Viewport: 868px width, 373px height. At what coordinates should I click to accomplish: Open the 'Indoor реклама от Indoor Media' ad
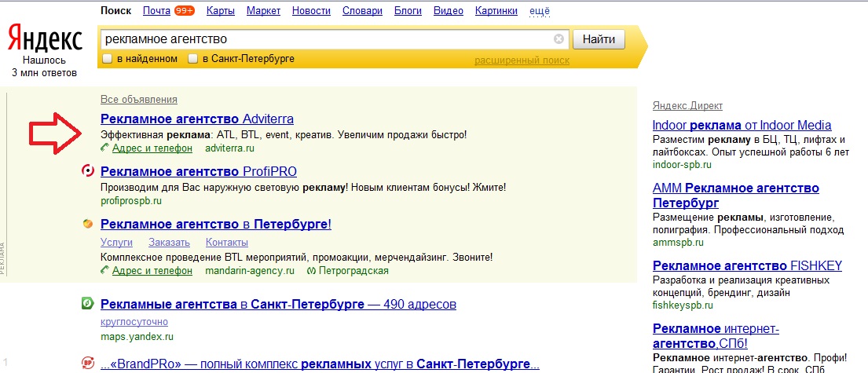click(742, 125)
